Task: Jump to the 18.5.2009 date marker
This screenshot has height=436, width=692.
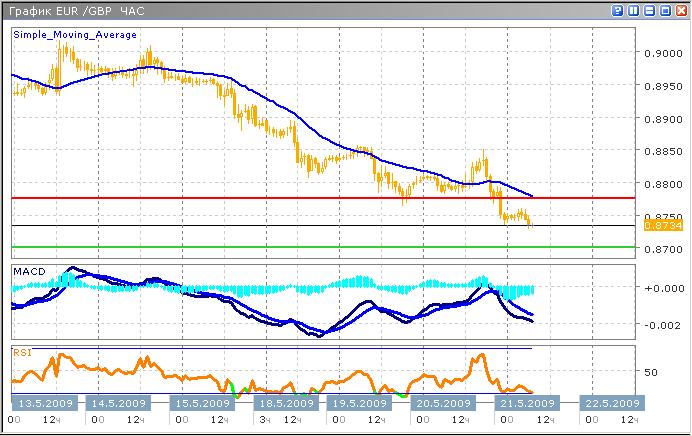Action: [x=282, y=403]
